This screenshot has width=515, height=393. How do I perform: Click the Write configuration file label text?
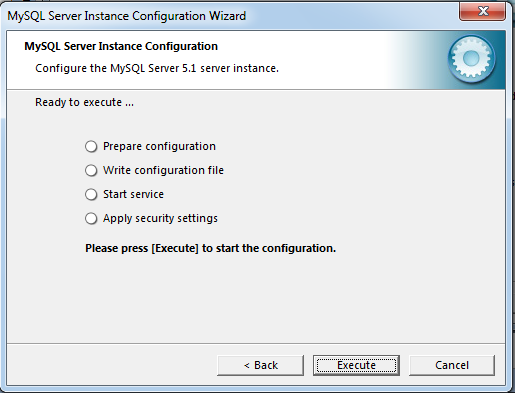[x=163, y=170]
